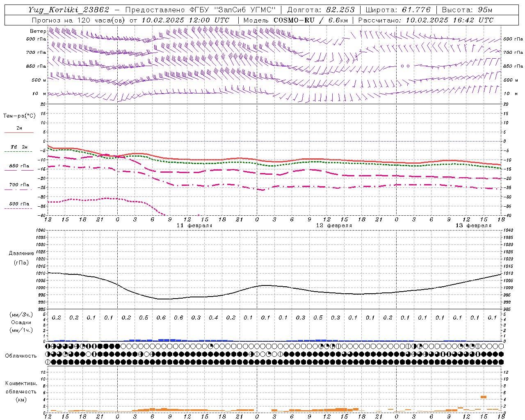This screenshot has width=525, height=420.
Task: Click the 'Тем-ра(°C)' temperature panel label
Action: point(19,116)
